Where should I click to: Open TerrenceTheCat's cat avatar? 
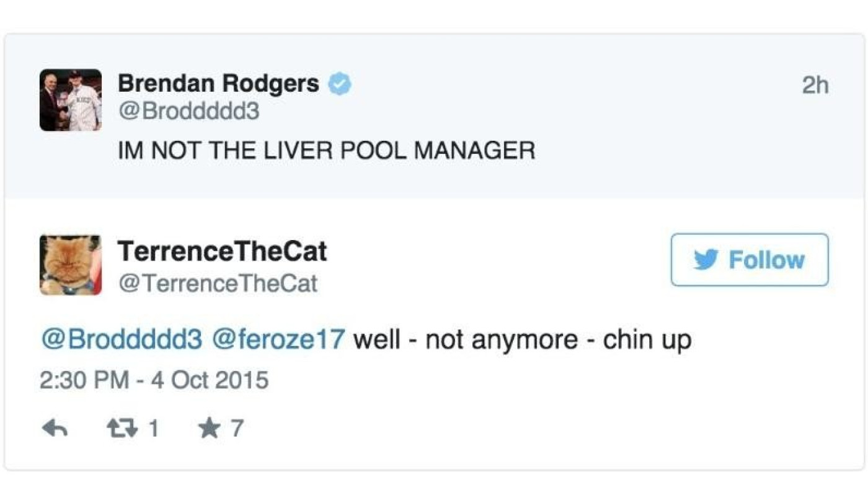[x=70, y=265]
